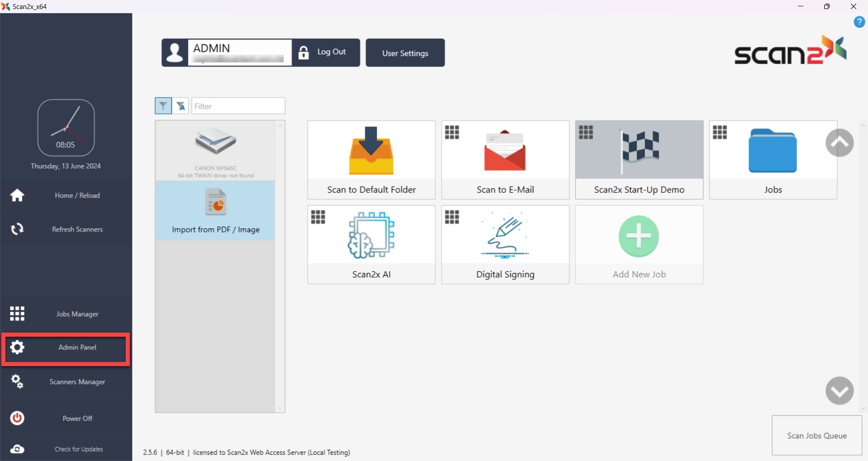Open the Jobs folder tile
The width and height of the screenshot is (868, 461).
coord(773,160)
